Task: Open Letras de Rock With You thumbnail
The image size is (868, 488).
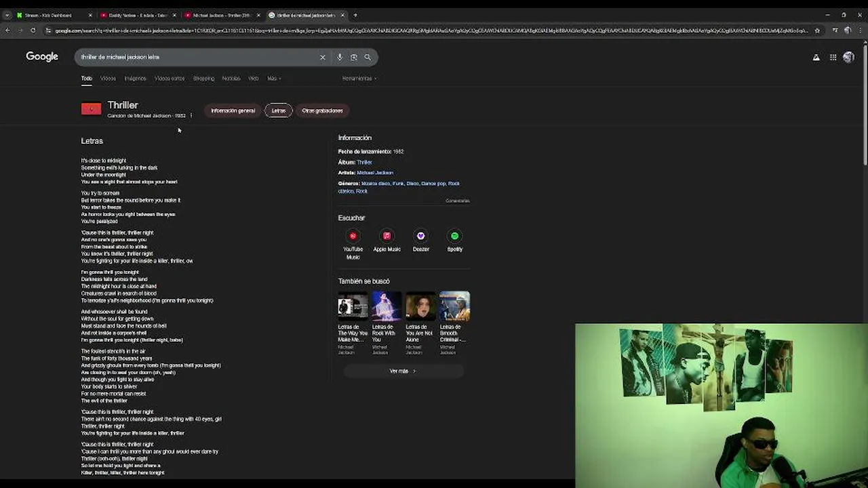Action: [x=387, y=306]
